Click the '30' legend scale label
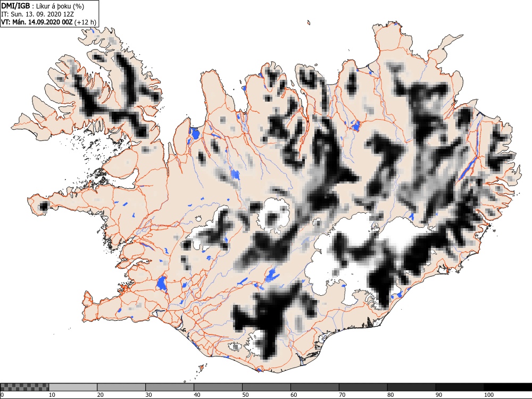 pos(148,395)
